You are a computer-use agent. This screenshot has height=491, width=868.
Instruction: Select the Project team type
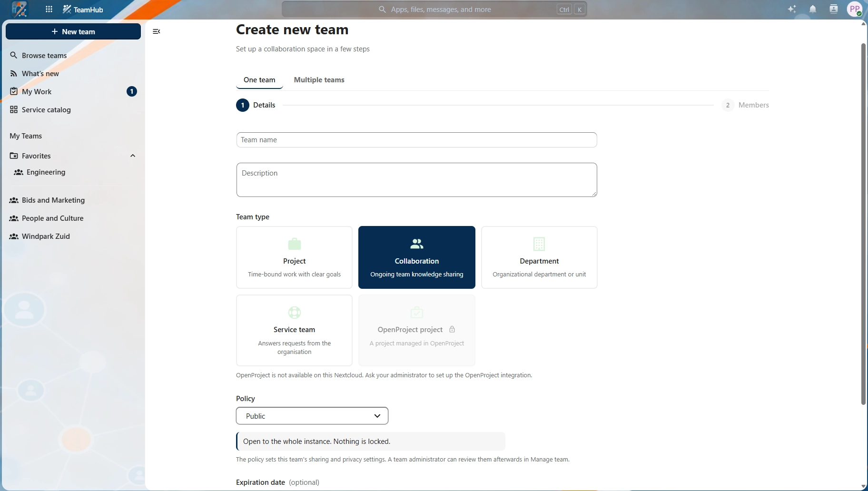(294, 257)
